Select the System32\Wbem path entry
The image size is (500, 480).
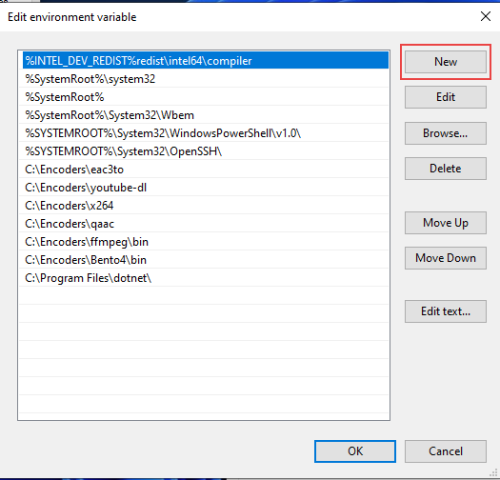(206, 115)
